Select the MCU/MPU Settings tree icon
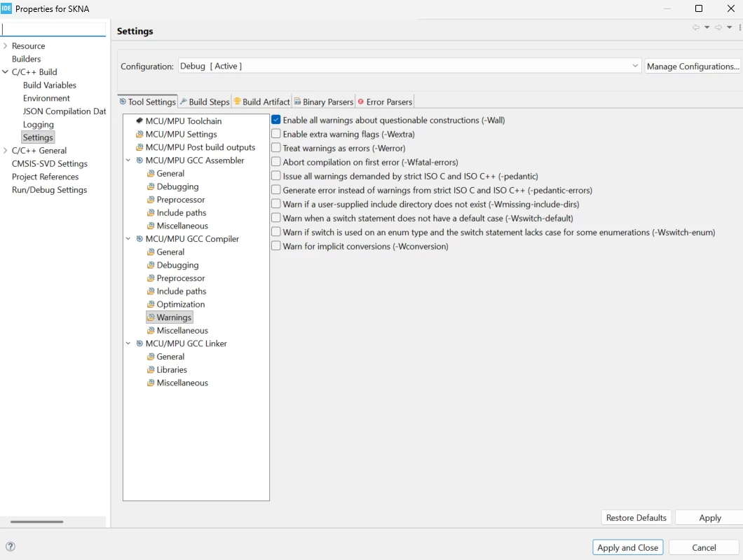This screenshot has height=560, width=743. point(139,134)
